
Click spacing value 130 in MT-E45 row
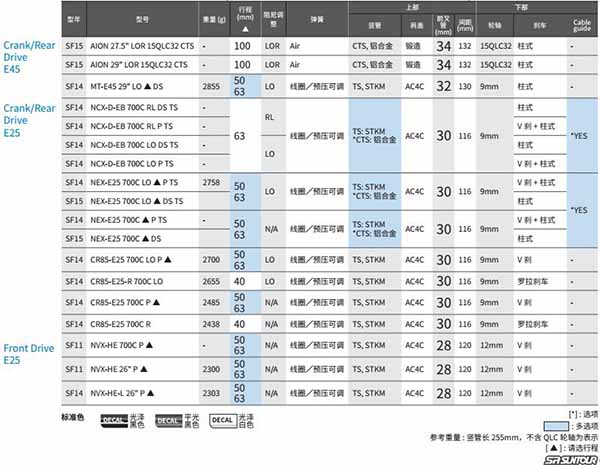tap(465, 86)
